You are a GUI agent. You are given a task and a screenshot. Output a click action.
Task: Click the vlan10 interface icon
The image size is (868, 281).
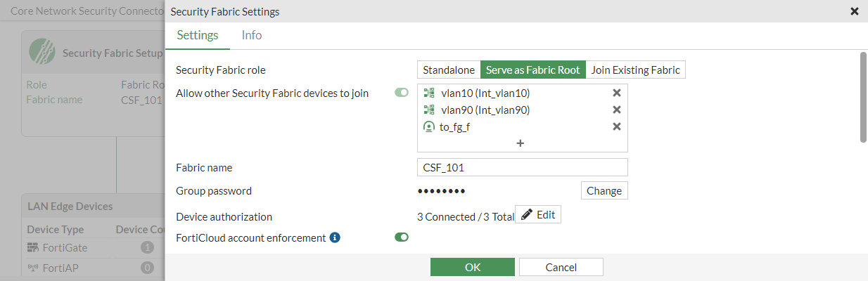point(429,93)
